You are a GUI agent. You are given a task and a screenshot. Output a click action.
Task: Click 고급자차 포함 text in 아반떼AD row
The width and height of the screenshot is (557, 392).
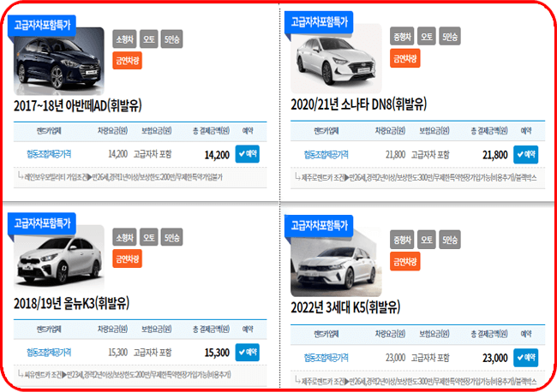click(153, 154)
